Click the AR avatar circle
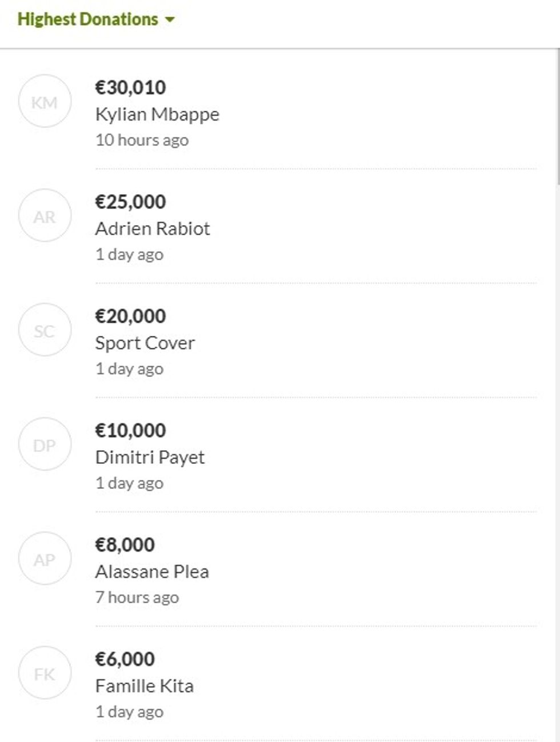Screen dimensions: 560x742 pyautogui.click(x=45, y=216)
